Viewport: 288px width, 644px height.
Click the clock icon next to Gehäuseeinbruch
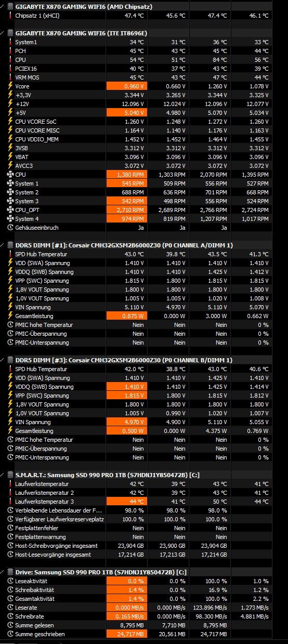[10, 228]
